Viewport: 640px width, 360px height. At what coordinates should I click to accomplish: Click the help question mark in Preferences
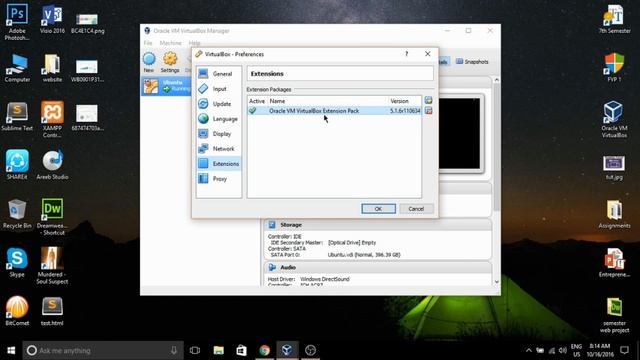(407, 54)
